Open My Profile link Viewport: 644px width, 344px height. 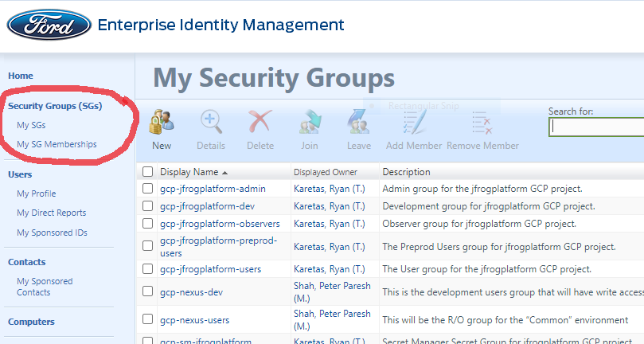[36, 193]
